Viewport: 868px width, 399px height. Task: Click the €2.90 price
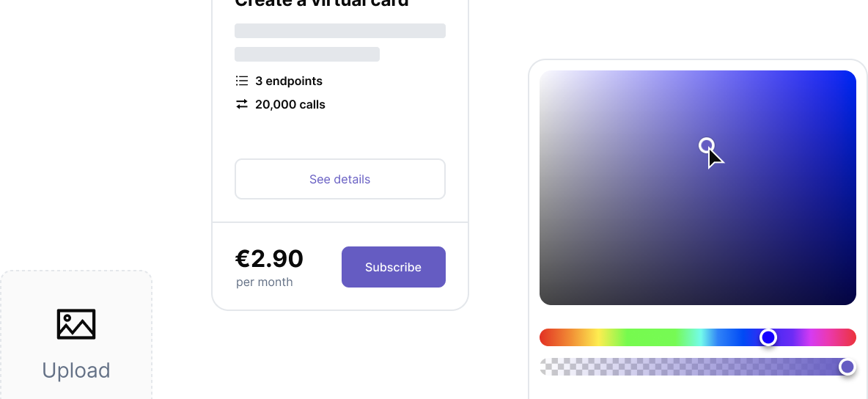coord(269,259)
